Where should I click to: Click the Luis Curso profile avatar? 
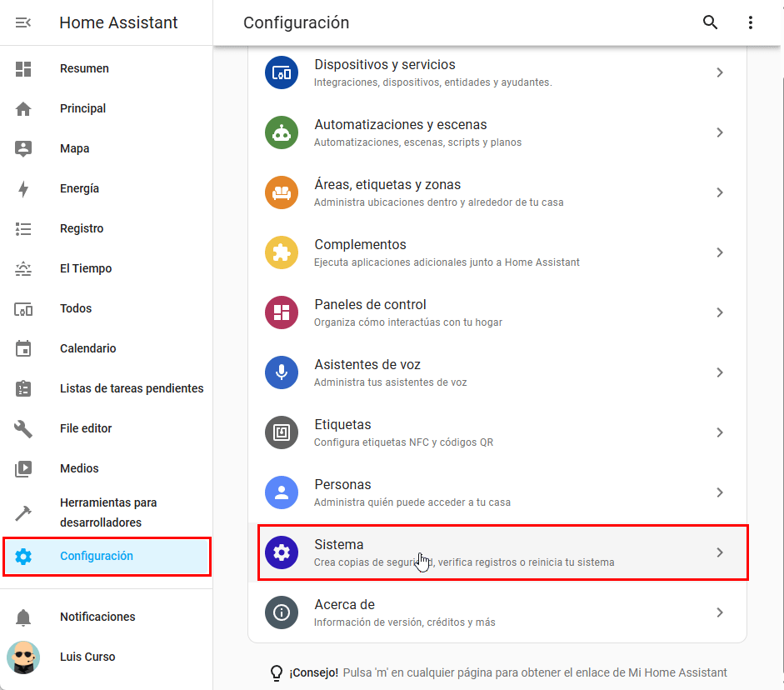point(23,657)
